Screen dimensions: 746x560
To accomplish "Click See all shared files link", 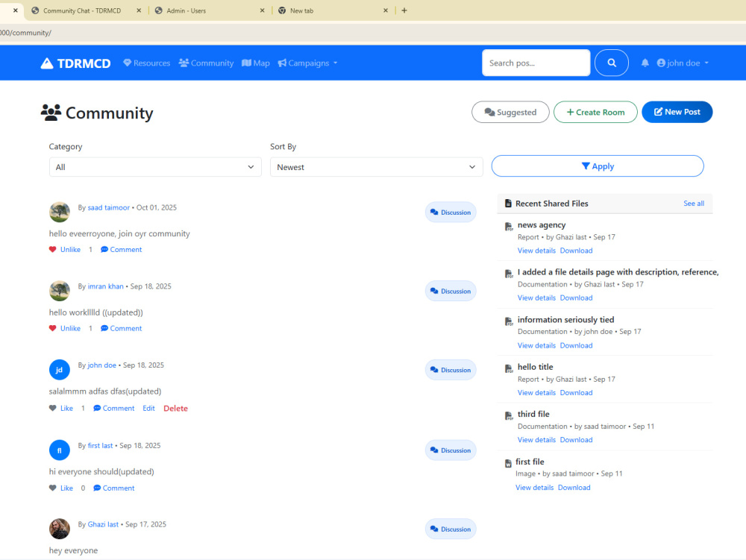I will pyautogui.click(x=694, y=204).
